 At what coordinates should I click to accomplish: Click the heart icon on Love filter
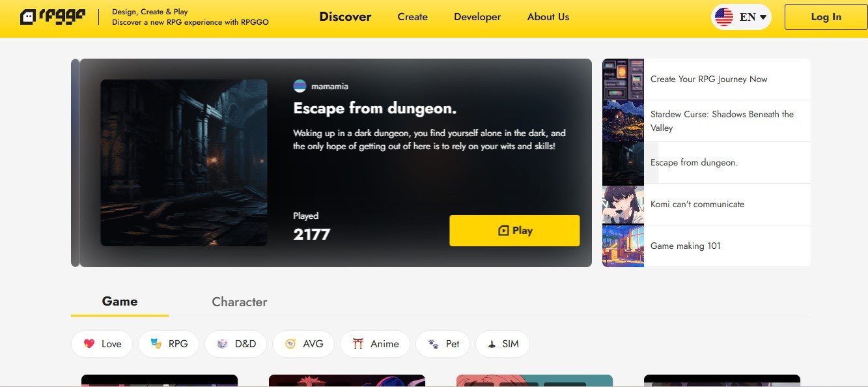coord(89,344)
